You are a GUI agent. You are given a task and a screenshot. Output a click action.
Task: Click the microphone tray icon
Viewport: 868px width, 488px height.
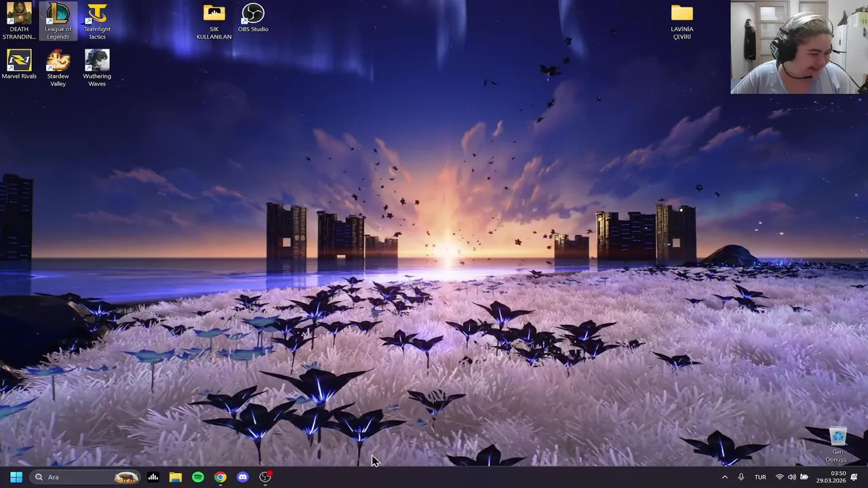[x=741, y=477]
